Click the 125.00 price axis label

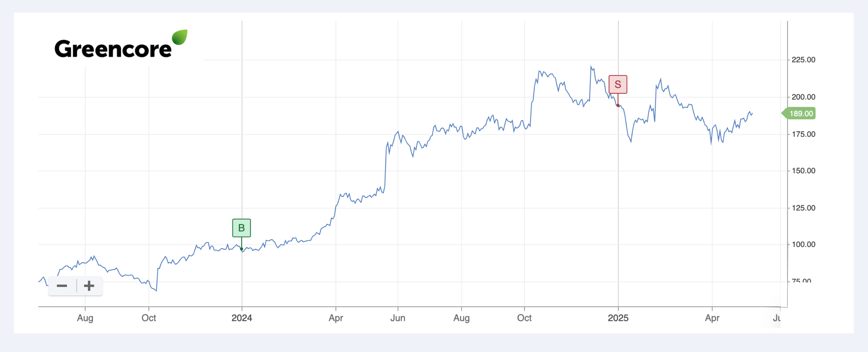tap(803, 208)
